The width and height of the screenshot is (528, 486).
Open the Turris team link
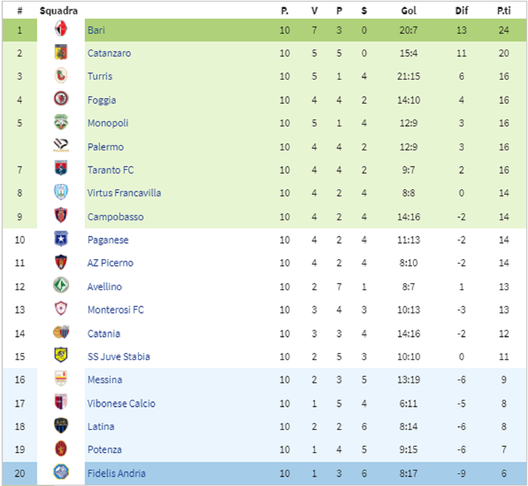100,76
